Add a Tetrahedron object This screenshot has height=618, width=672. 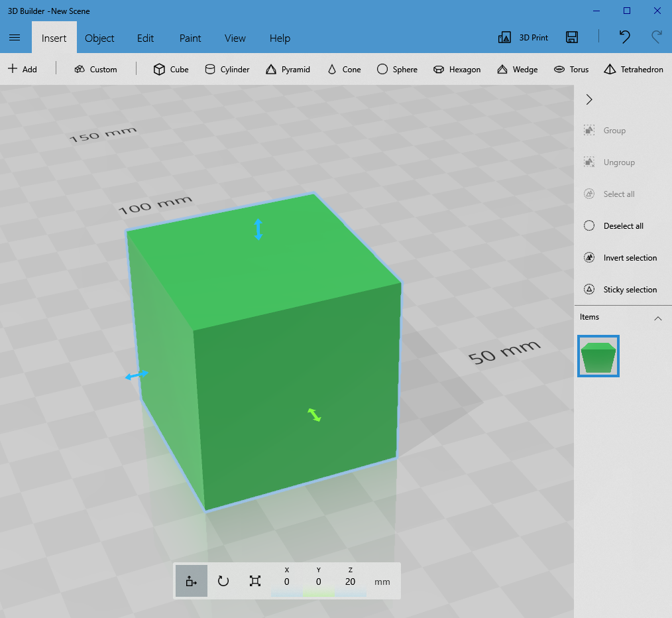pyautogui.click(x=633, y=69)
